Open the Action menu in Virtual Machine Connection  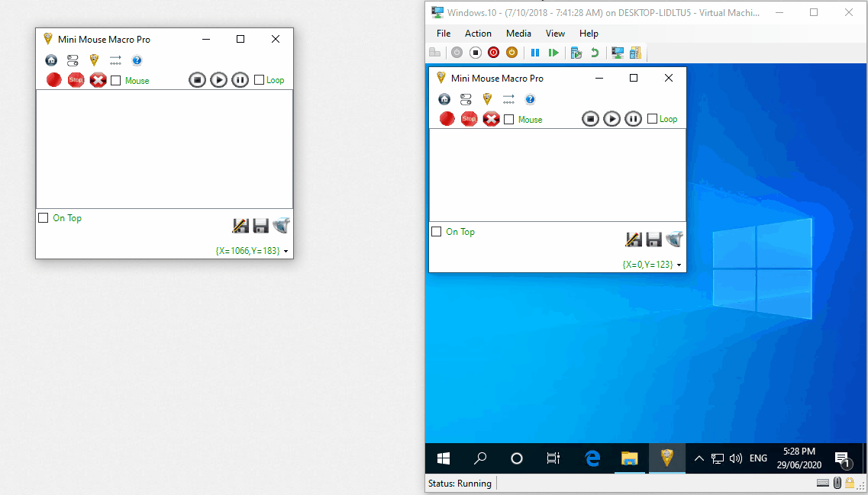[x=478, y=34]
